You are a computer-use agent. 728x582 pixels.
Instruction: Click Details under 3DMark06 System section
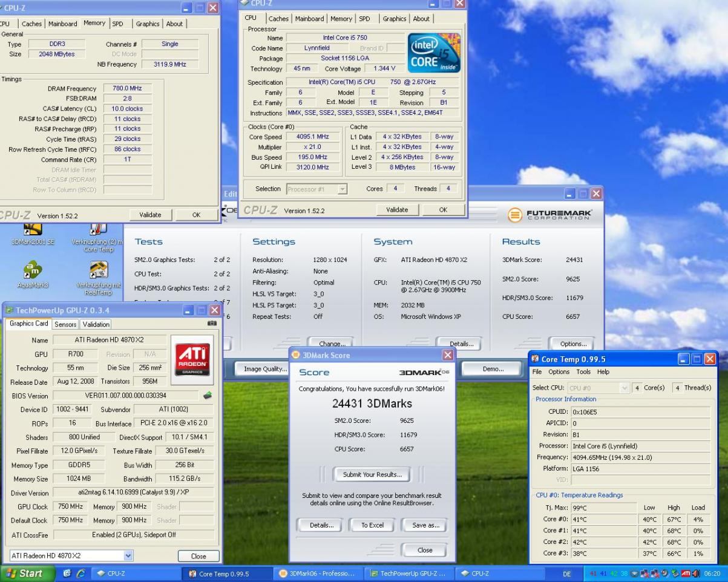[x=459, y=344]
